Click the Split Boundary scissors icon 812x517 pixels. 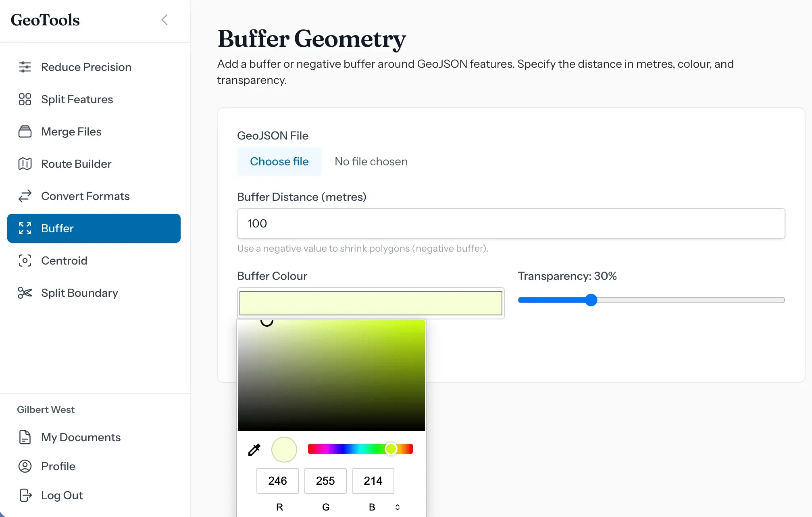point(25,293)
